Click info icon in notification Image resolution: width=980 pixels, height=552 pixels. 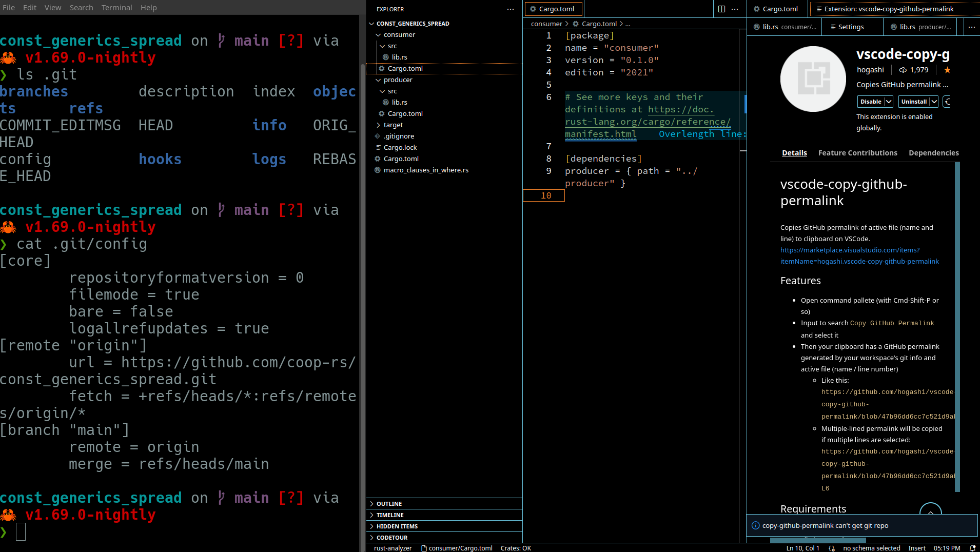755,526
